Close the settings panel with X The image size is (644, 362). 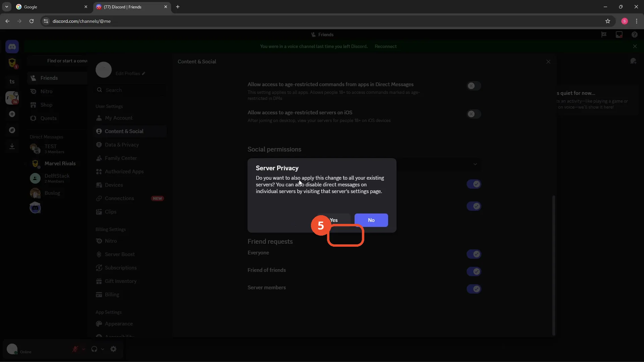[x=548, y=62]
